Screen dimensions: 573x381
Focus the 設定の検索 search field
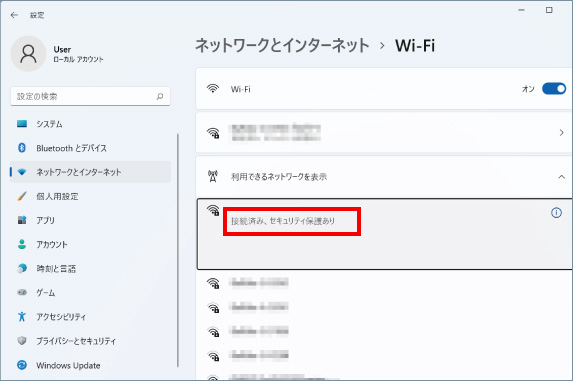[x=90, y=96]
